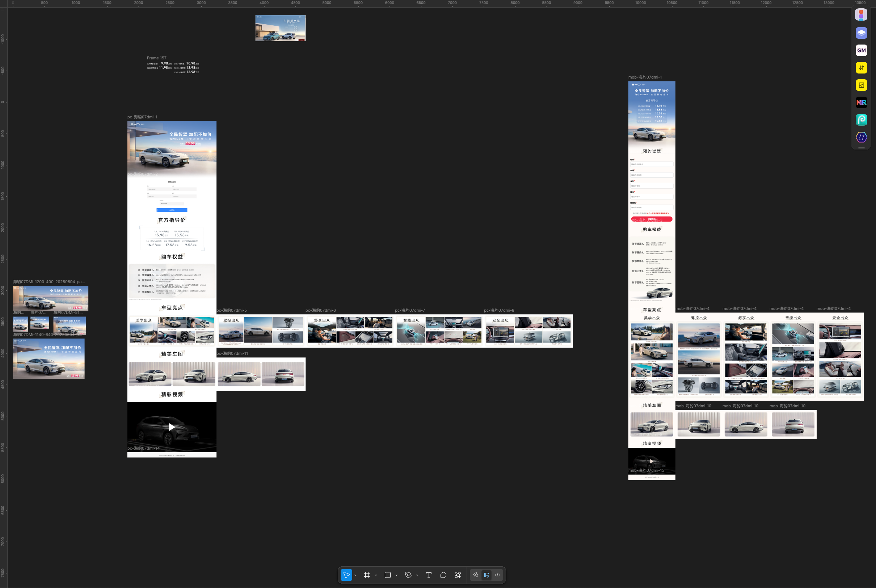Select the Frame tool
The height and width of the screenshot is (588, 876).
click(x=367, y=575)
